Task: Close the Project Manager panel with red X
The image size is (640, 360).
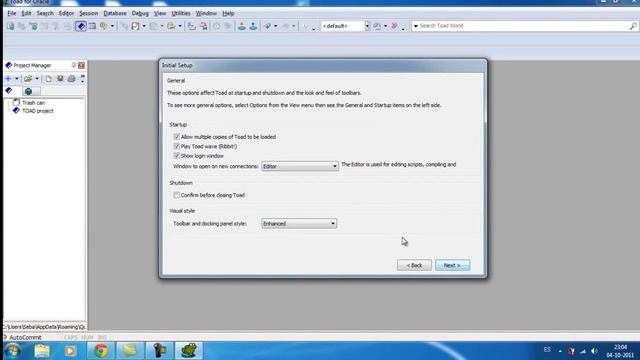Action: [x=82, y=65]
